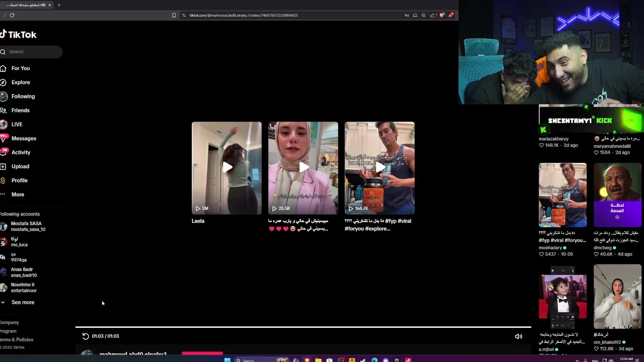Click the TikTok logo
Screen dimensions: 644x362
point(19,34)
